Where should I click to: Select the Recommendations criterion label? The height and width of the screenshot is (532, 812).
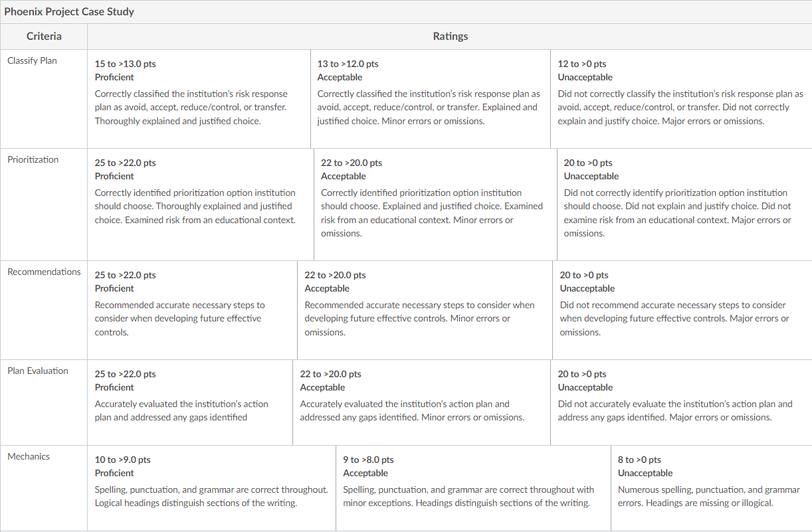click(x=44, y=272)
